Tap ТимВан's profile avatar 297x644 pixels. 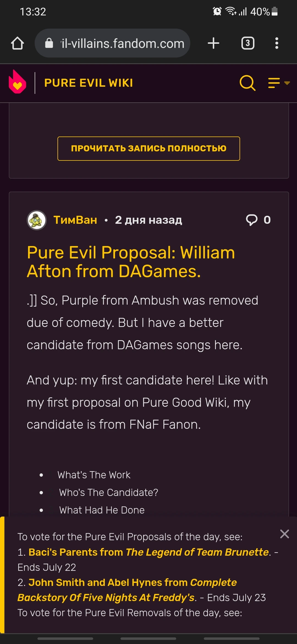pyautogui.click(x=36, y=220)
